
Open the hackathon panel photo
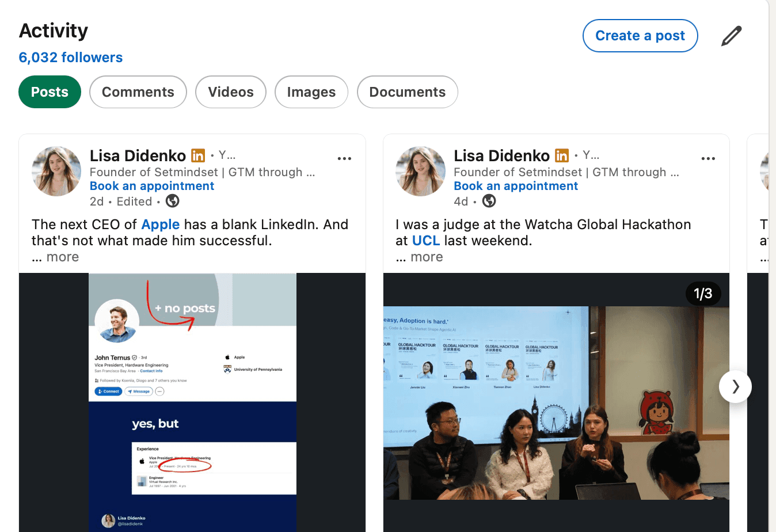click(556, 403)
